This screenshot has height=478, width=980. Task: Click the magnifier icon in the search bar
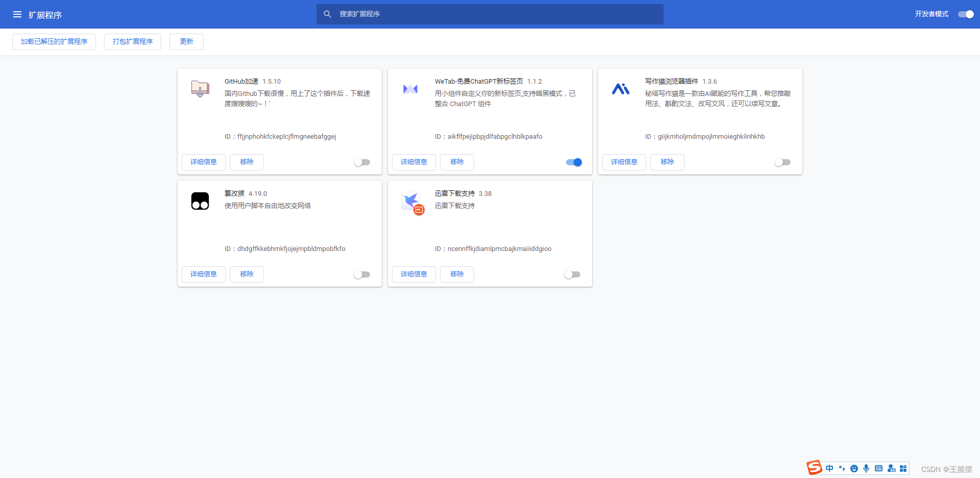click(x=328, y=14)
